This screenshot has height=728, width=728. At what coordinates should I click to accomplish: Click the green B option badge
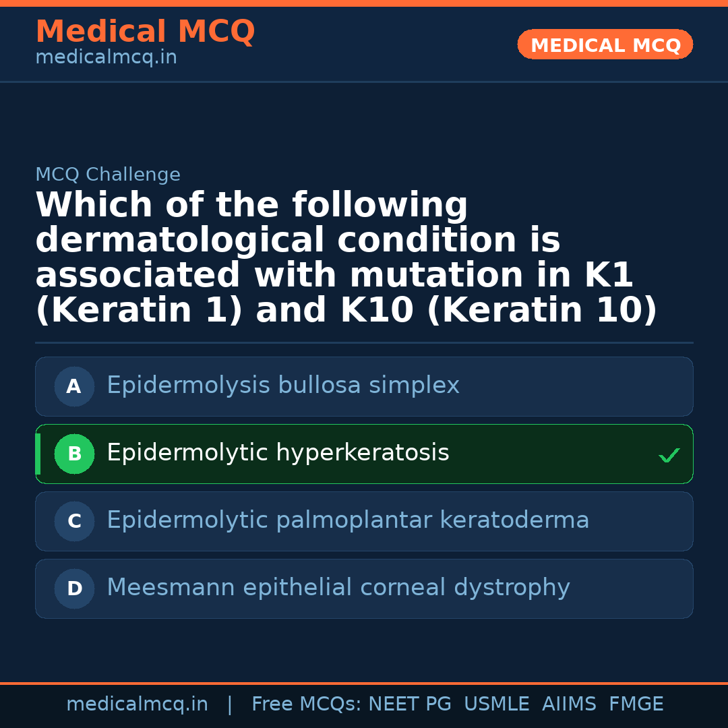coord(74,454)
